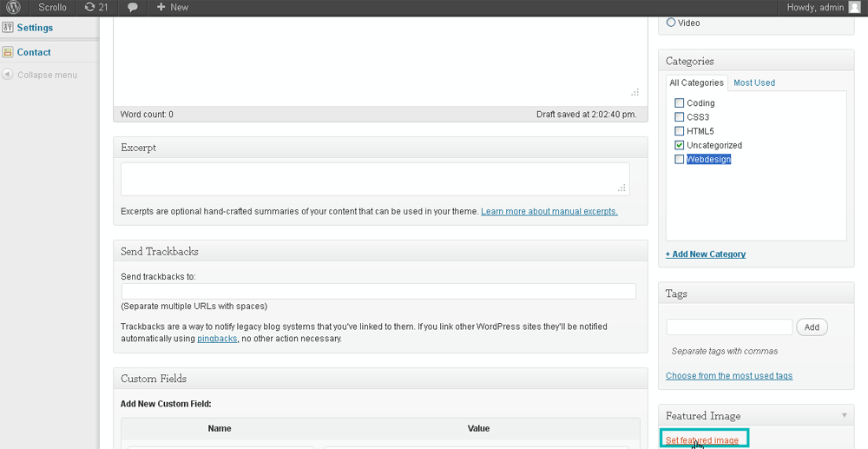This screenshot has width=868, height=449.
Task: Select the All Categories tab
Action: [696, 83]
